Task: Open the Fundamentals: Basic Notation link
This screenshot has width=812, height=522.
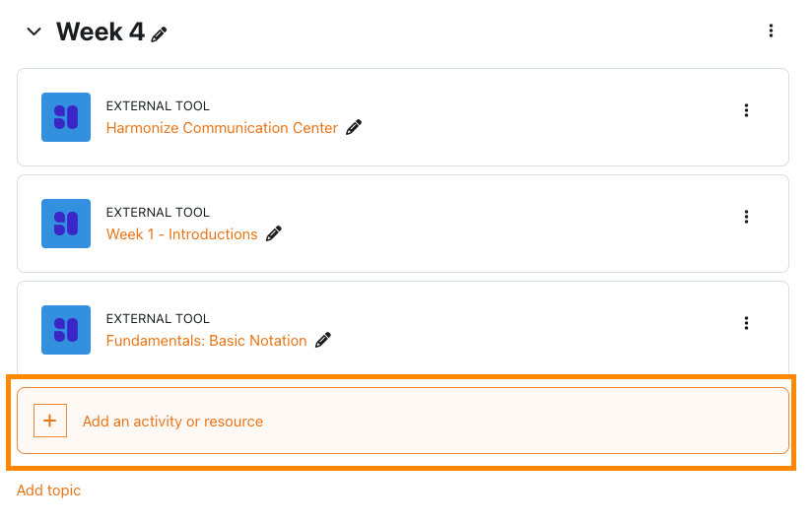Action: tap(206, 341)
